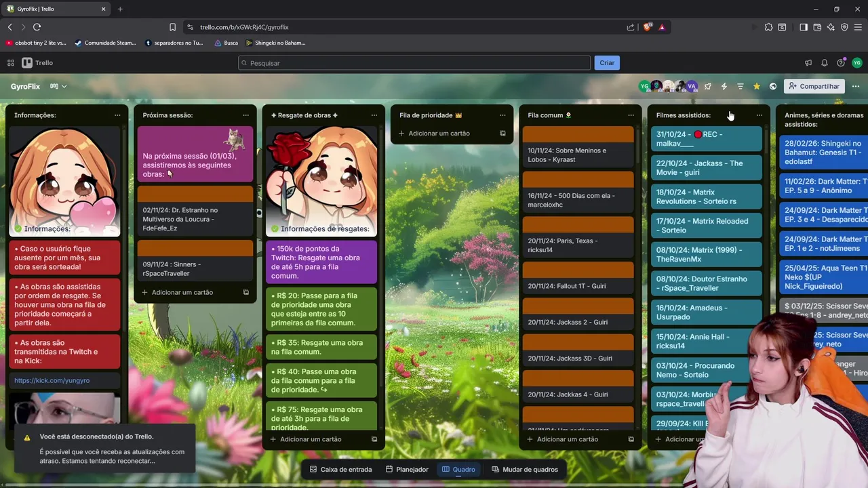The height and width of the screenshot is (488, 868).
Task: Select the GyroFlix | Trello browser tab
Action: click(56, 9)
